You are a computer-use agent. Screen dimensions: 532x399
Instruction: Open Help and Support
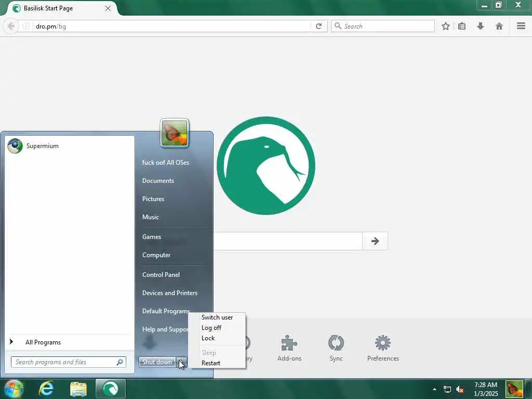pyautogui.click(x=165, y=329)
